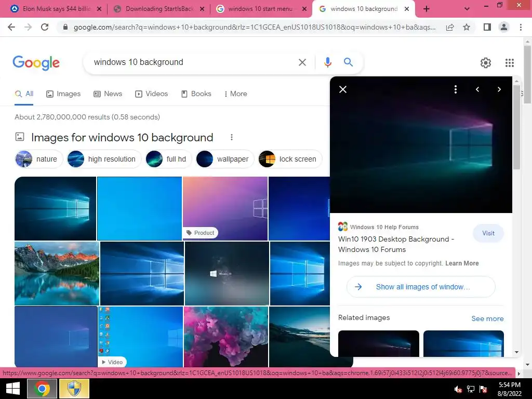
Task: Click Show all images of window... button
Action: 421,287
